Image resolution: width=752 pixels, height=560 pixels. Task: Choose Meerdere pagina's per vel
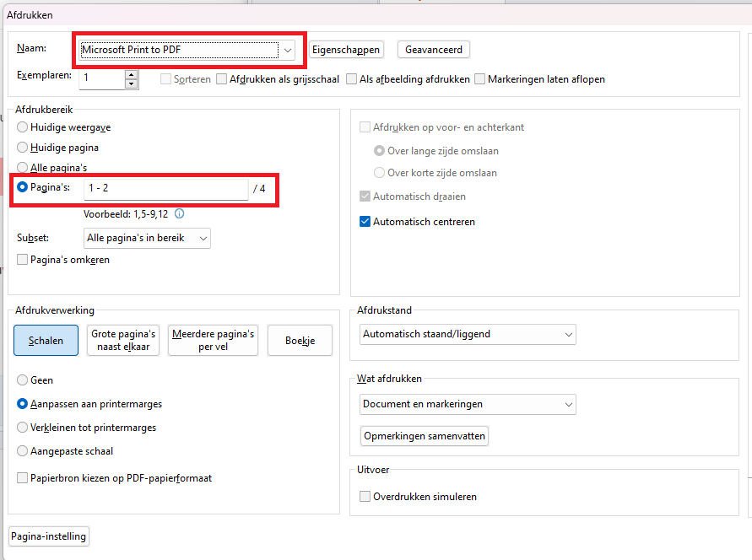click(213, 341)
